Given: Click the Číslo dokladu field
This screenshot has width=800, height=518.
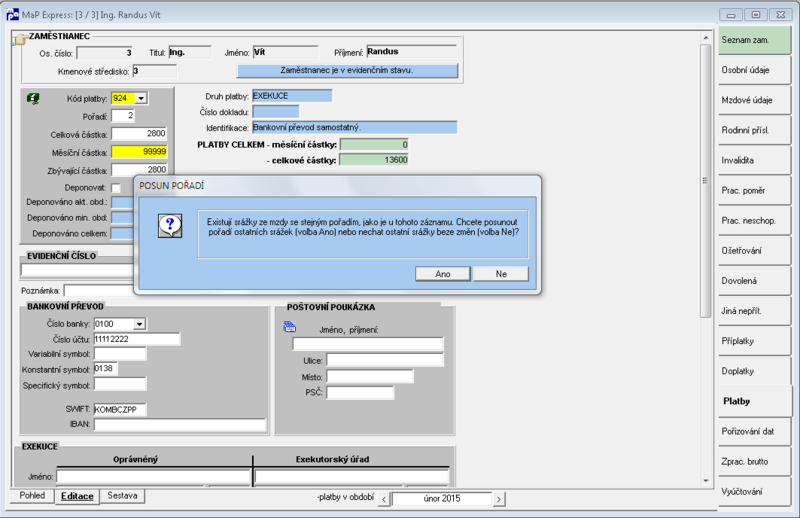Looking at the screenshot, I should (276, 111).
